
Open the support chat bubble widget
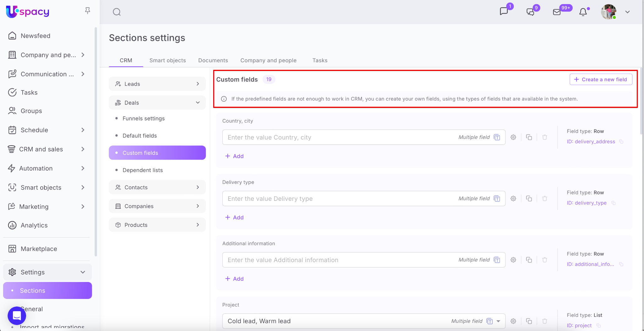[17, 316]
